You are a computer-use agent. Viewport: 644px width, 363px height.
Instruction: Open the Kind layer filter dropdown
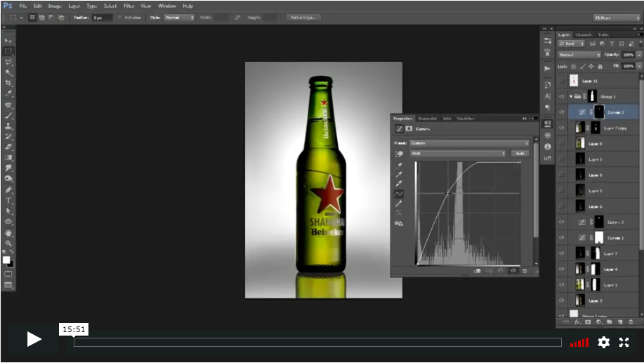point(571,44)
